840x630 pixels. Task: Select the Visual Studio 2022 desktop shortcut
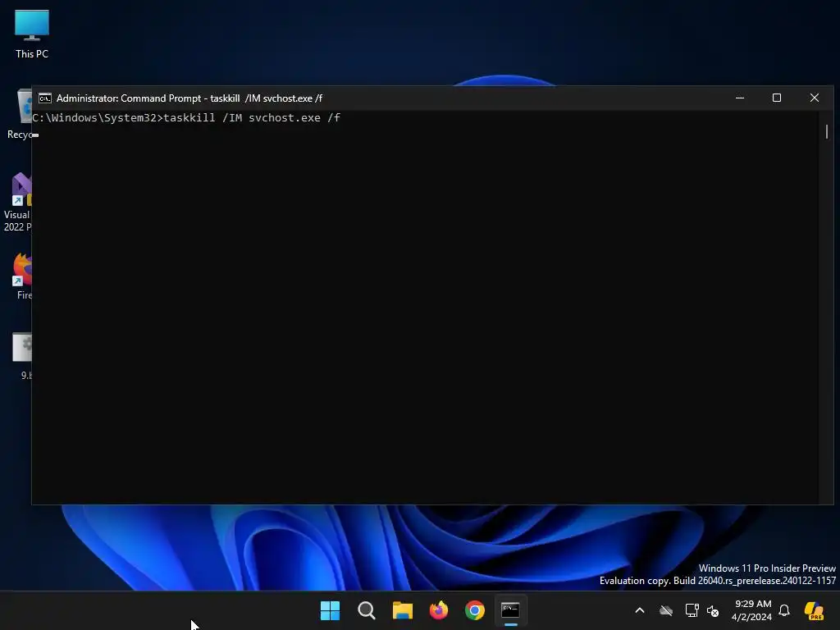18,203
